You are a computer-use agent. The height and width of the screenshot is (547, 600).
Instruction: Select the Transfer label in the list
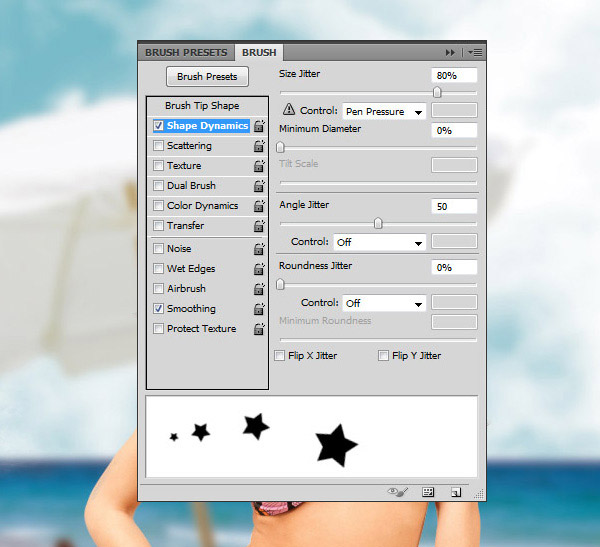tap(186, 226)
